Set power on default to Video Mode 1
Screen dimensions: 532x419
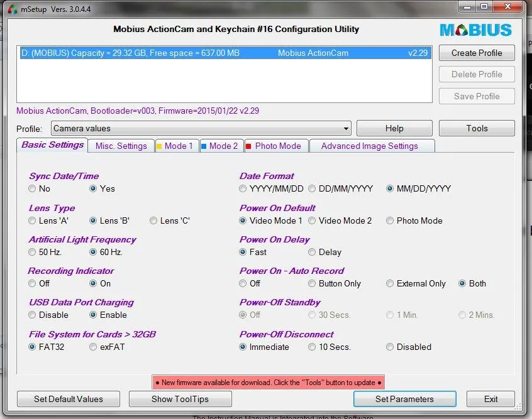tap(271, 221)
